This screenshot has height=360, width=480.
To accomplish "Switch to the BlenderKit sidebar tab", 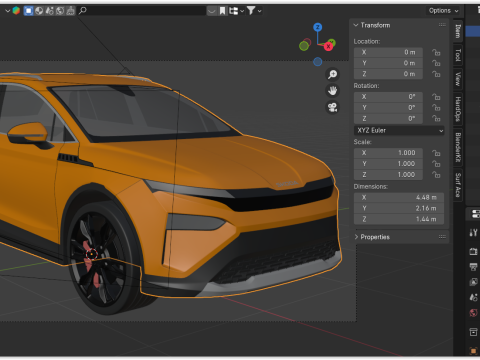I will point(458,147).
